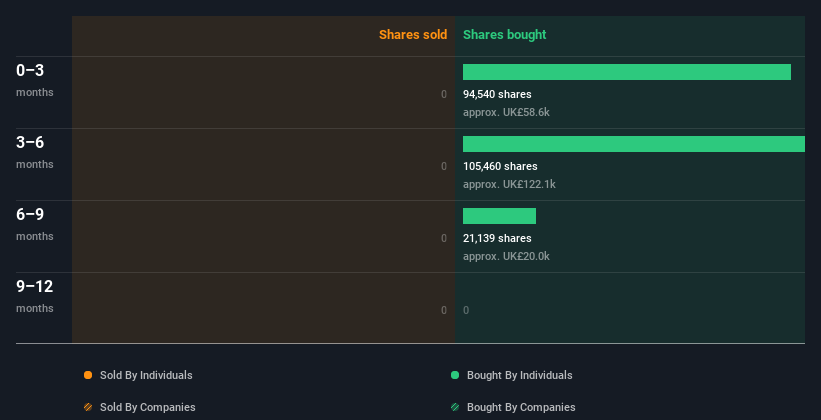Click the 9–12 months row label
This screenshot has height=420, width=821.
[35, 296]
